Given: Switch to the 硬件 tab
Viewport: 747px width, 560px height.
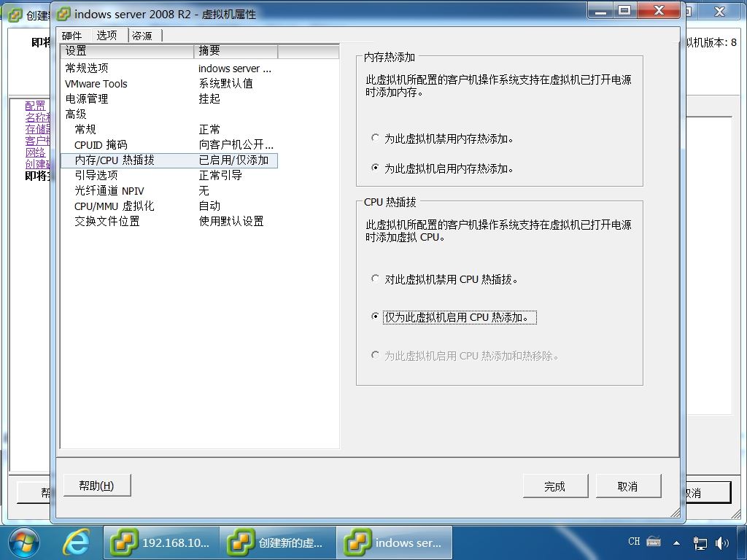Looking at the screenshot, I should [x=72, y=36].
